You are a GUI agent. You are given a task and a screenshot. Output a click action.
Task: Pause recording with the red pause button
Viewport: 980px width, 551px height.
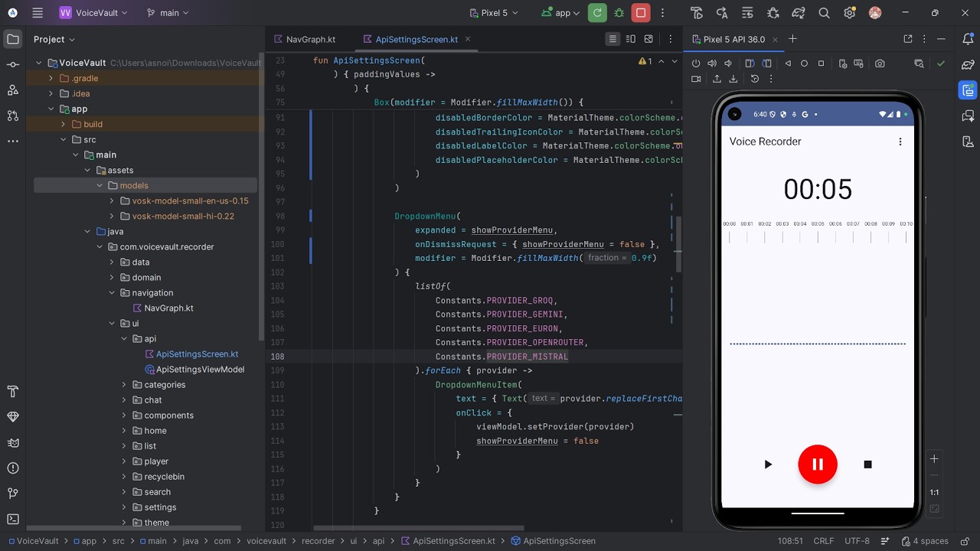(817, 465)
